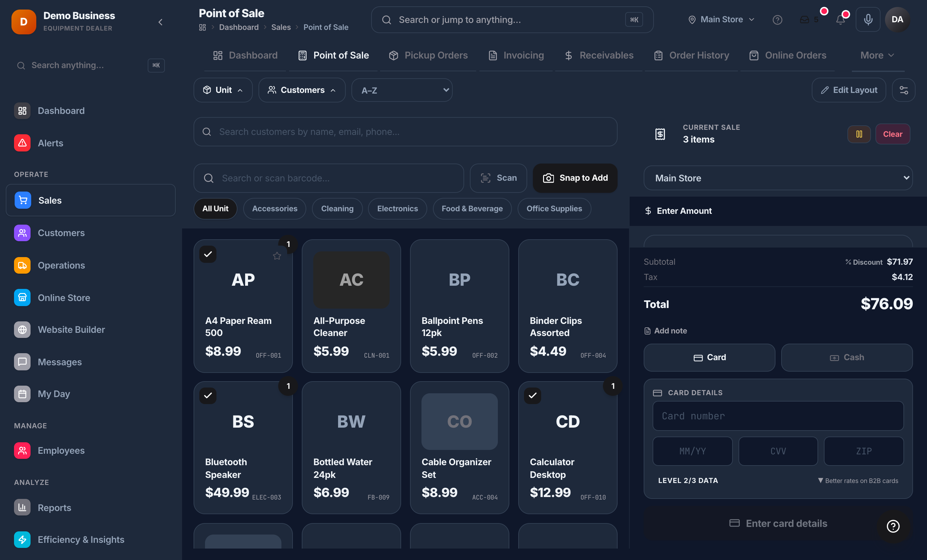This screenshot has width=927, height=560.
Task: Apply a Discount to the subtotal
Action: [864, 262]
